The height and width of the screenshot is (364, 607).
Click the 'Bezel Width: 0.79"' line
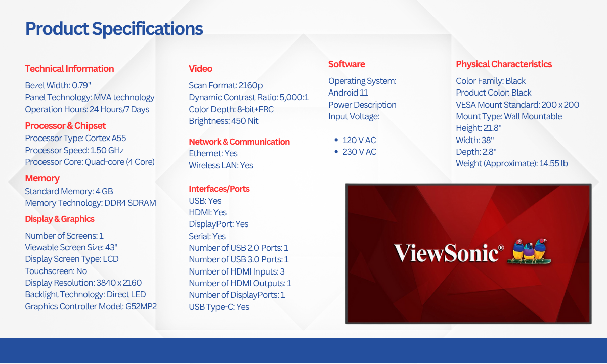coord(58,85)
